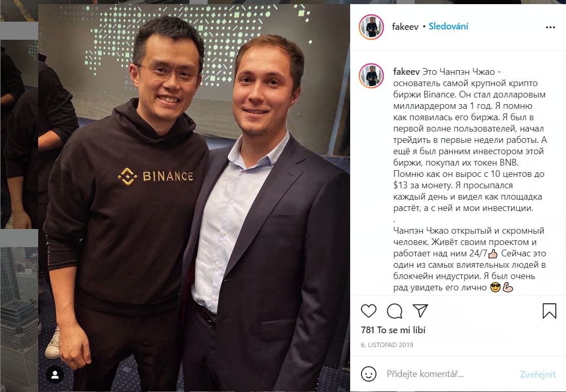Click the Zveřejnit publish button
Image resolution: width=566 pixels, height=392 pixels.
coord(538,374)
